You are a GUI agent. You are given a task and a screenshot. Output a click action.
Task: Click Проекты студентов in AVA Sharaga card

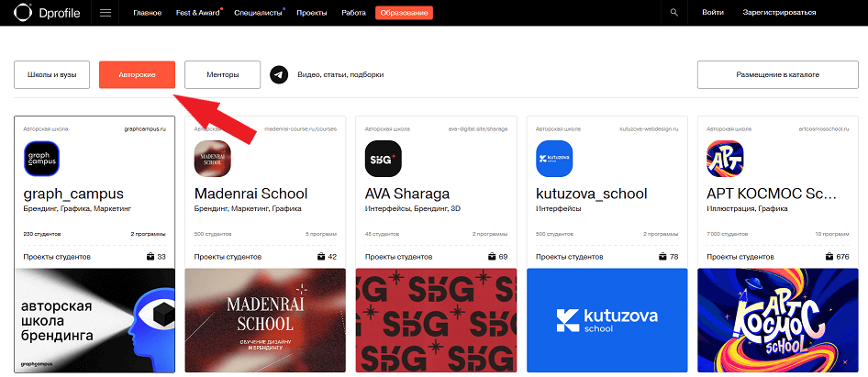point(399,257)
